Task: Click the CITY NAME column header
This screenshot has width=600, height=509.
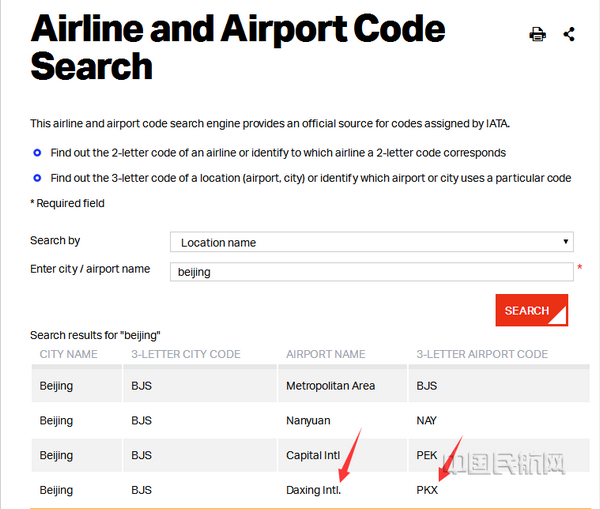Action: click(x=69, y=354)
